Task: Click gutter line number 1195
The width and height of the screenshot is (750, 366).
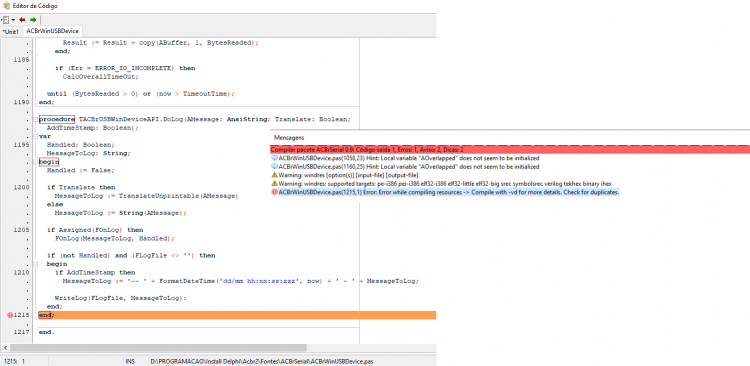Action: [22, 144]
